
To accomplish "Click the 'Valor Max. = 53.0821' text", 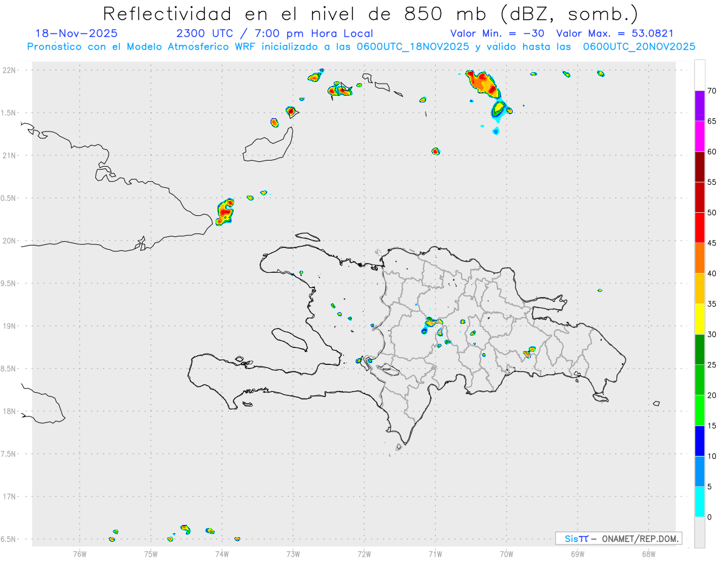I will (615, 33).
